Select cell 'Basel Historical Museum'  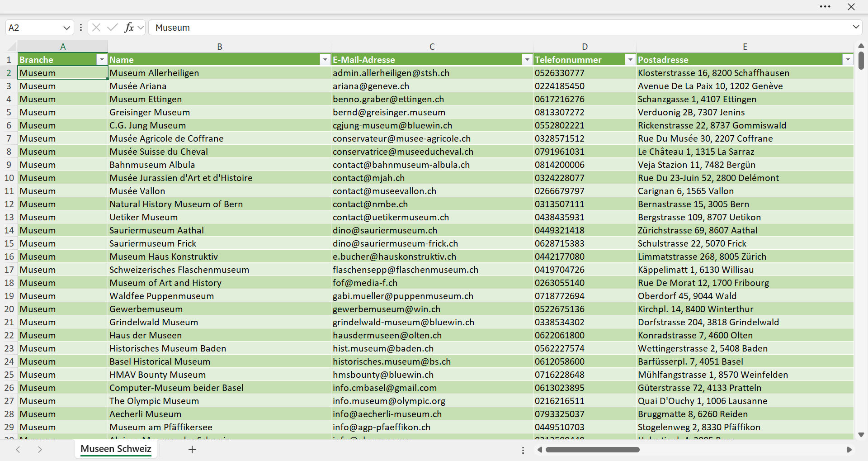coord(220,361)
